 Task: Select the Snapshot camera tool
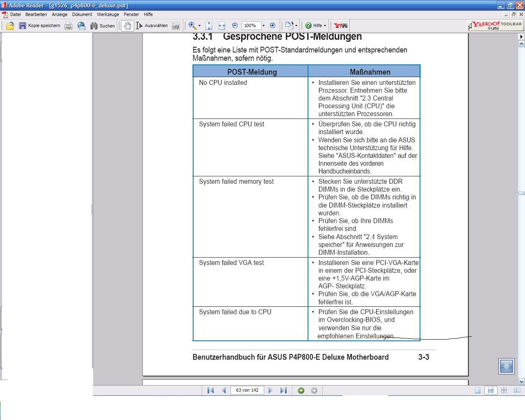coord(176,25)
